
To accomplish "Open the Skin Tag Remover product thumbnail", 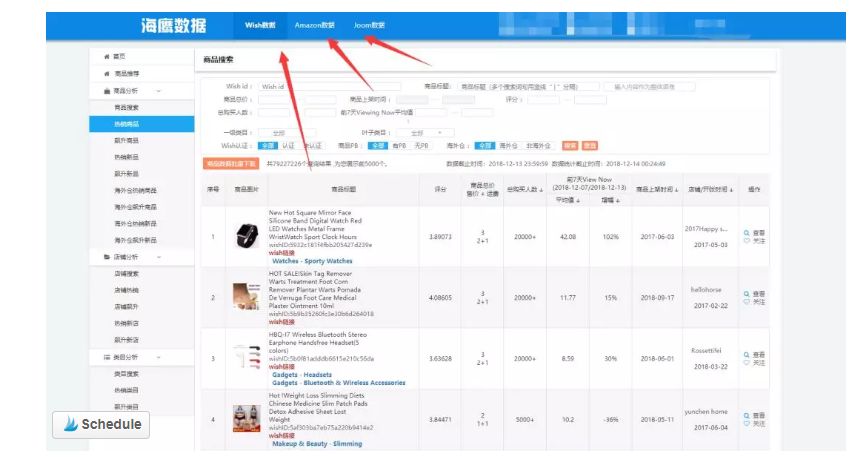I will coord(246,297).
